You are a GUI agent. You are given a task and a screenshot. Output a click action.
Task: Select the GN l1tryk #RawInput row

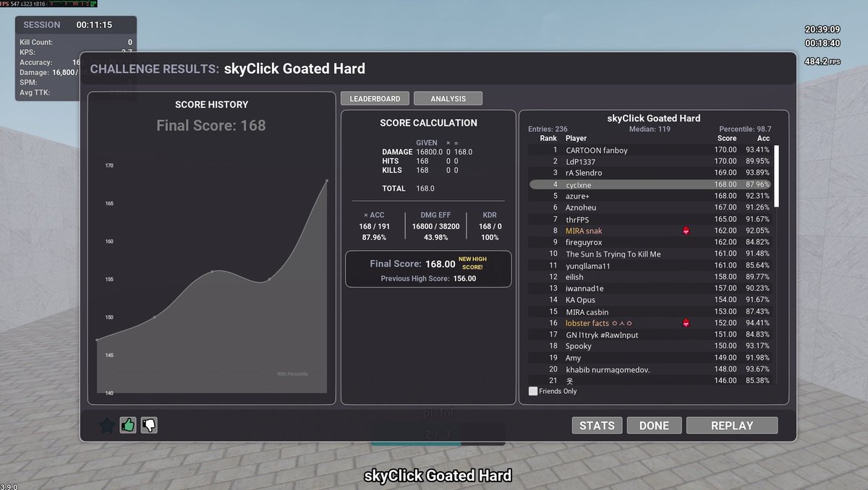[x=650, y=335]
